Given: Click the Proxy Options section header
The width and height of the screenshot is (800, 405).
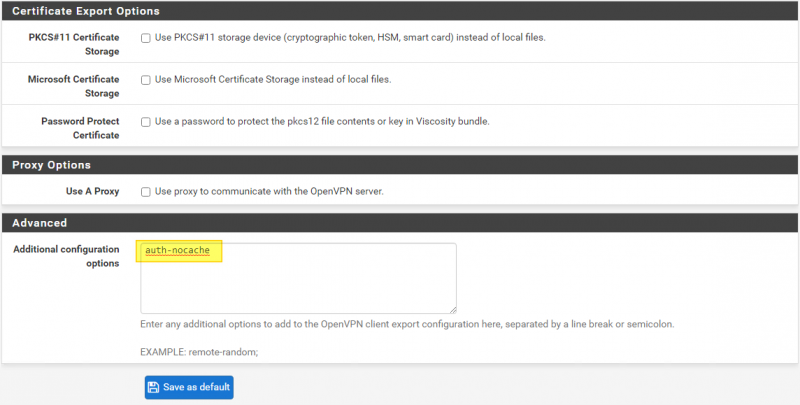Looking at the screenshot, I should pyautogui.click(x=51, y=165).
